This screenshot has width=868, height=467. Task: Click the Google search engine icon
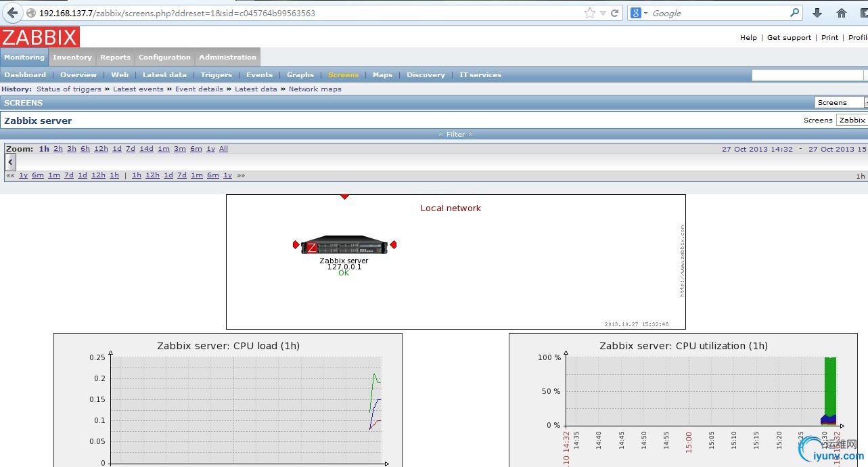pos(636,13)
